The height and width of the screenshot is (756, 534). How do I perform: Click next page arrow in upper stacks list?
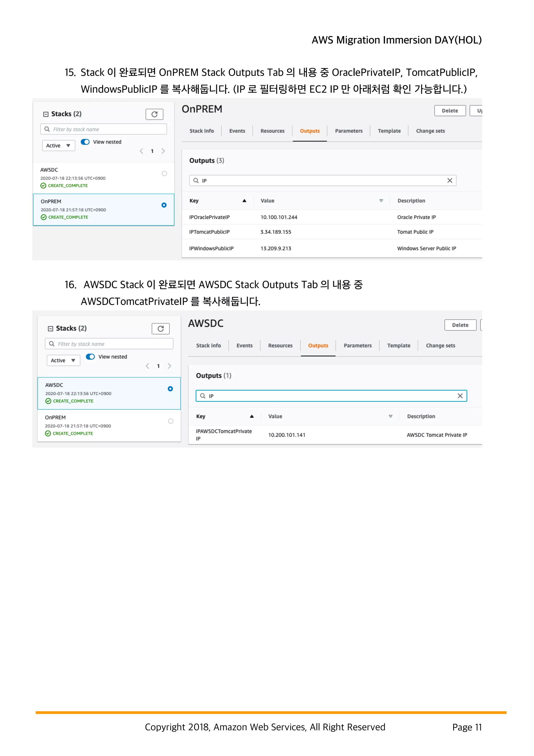(x=163, y=151)
